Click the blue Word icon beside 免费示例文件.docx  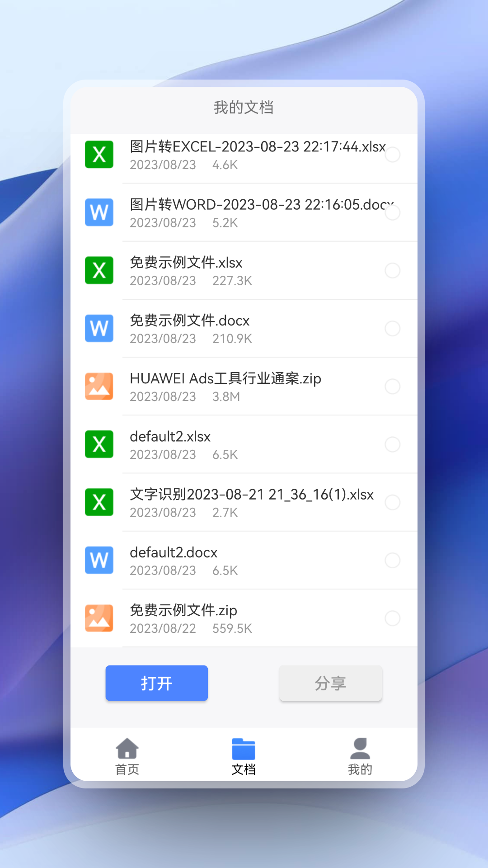(x=99, y=328)
